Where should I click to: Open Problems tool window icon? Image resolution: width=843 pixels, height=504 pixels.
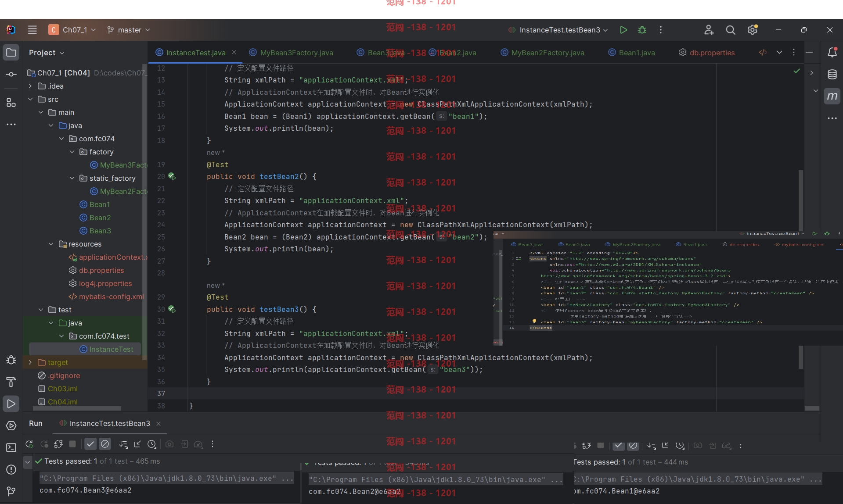coord(11,470)
